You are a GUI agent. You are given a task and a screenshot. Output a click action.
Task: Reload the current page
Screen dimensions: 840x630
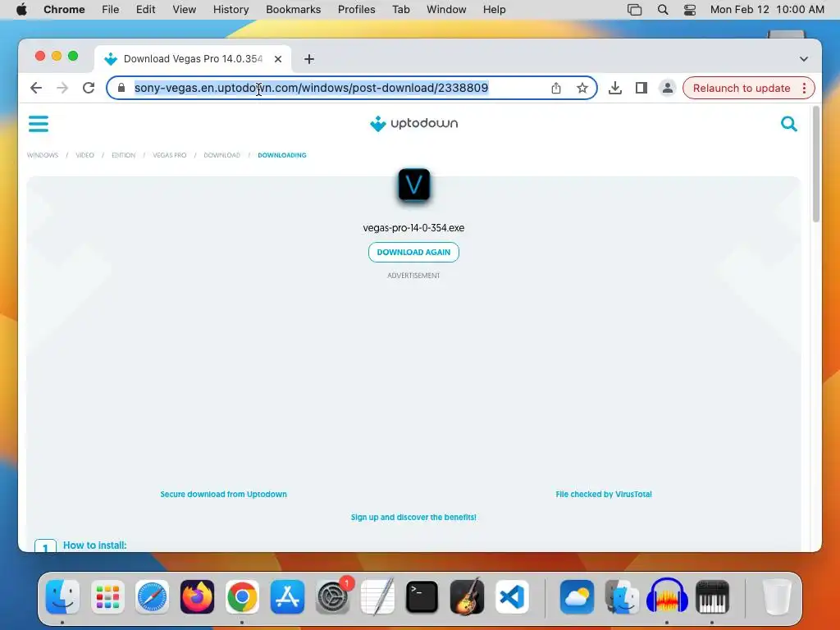click(x=89, y=88)
